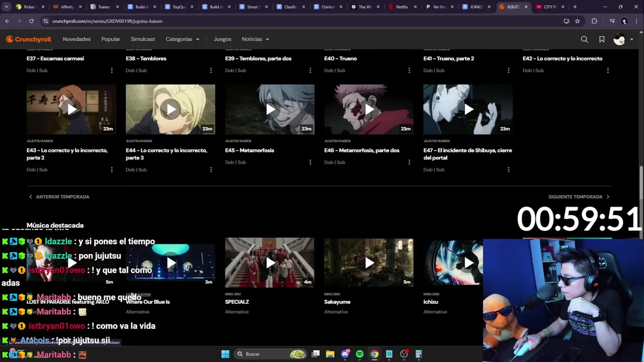Play episode E44 thumbnail
Image resolution: width=644 pixels, height=362 pixels.
(x=170, y=109)
